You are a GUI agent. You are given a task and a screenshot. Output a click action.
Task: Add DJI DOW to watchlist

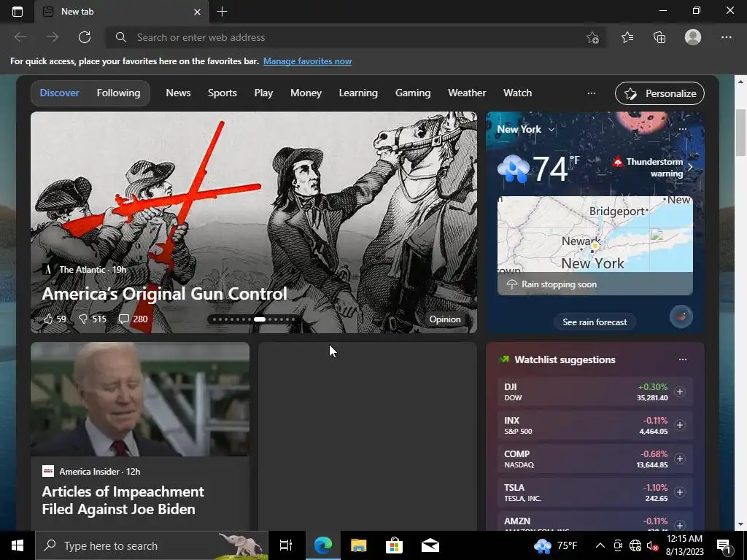click(680, 392)
